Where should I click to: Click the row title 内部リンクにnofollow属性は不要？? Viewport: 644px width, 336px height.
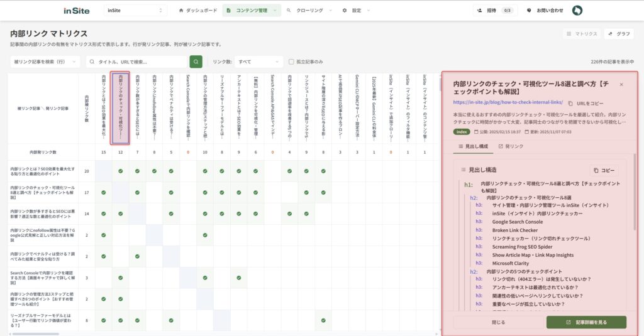[x=43, y=236]
